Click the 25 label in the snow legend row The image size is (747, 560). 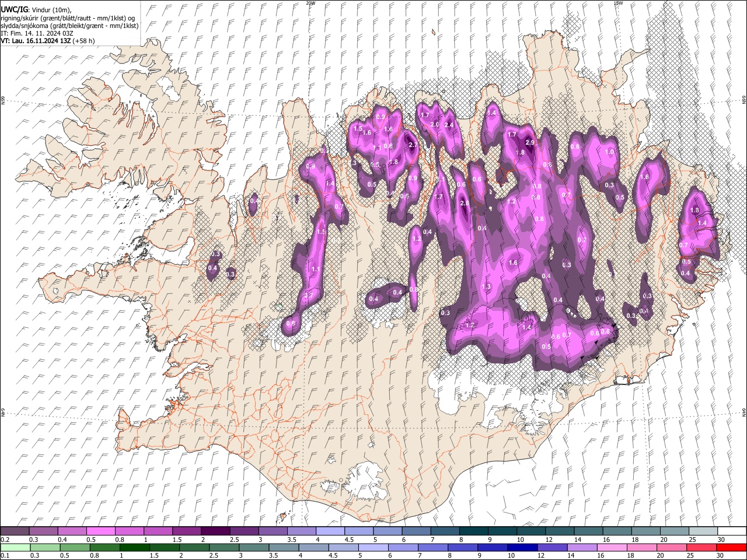[692, 540]
